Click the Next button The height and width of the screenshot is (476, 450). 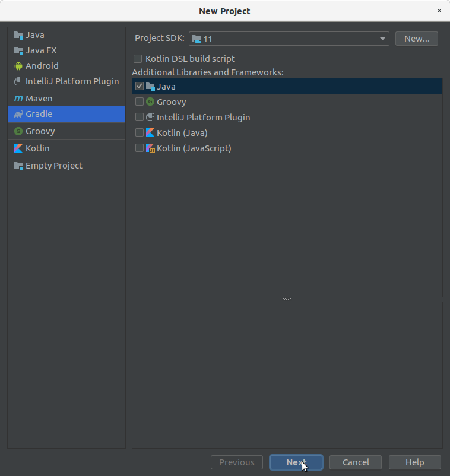pyautogui.click(x=296, y=462)
